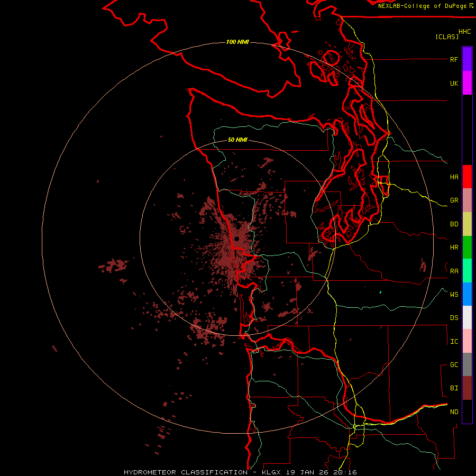The image size is (476, 476).
Task: Click the HA legend label
Action: (x=454, y=177)
